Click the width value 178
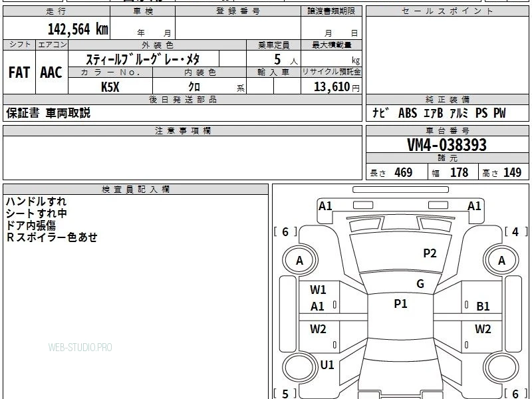532x399 pixels. pos(459,172)
